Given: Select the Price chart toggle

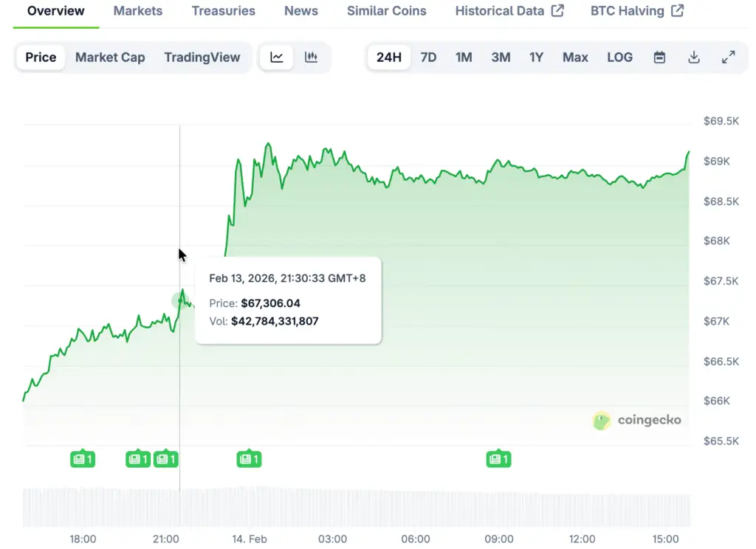Looking at the screenshot, I should (x=41, y=58).
